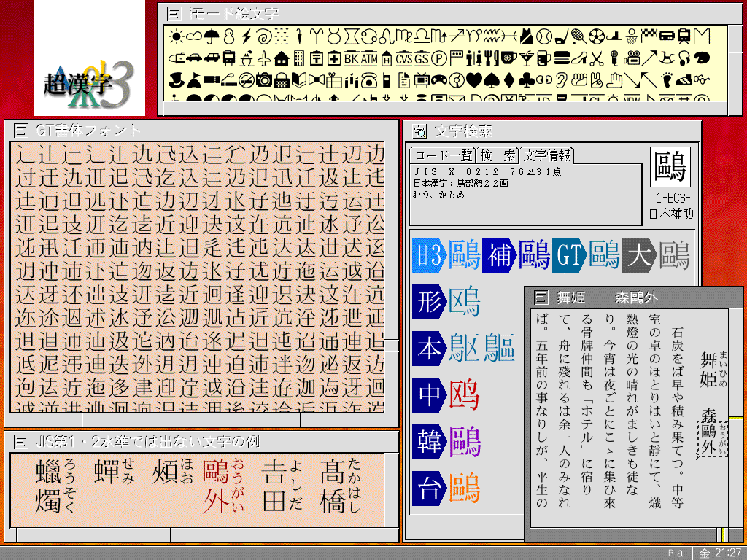The height and width of the screenshot is (560, 747).
Task: Switch to the コード一覧 tab
Action: click(443, 155)
